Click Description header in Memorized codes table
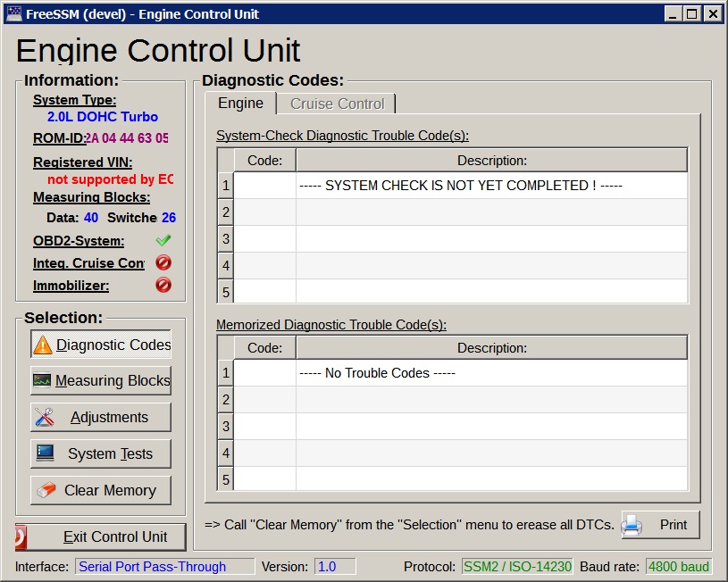Viewport: 728px width, 582px height. (x=491, y=348)
